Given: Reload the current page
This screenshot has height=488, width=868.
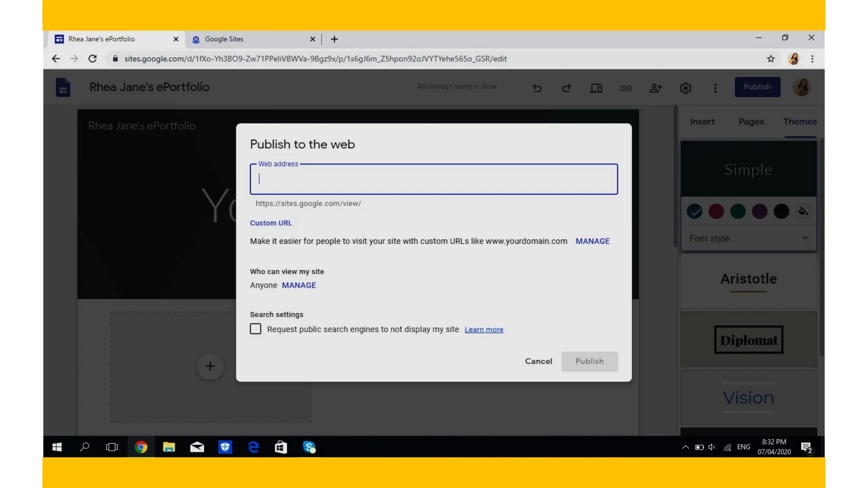Looking at the screenshot, I should pos(92,59).
